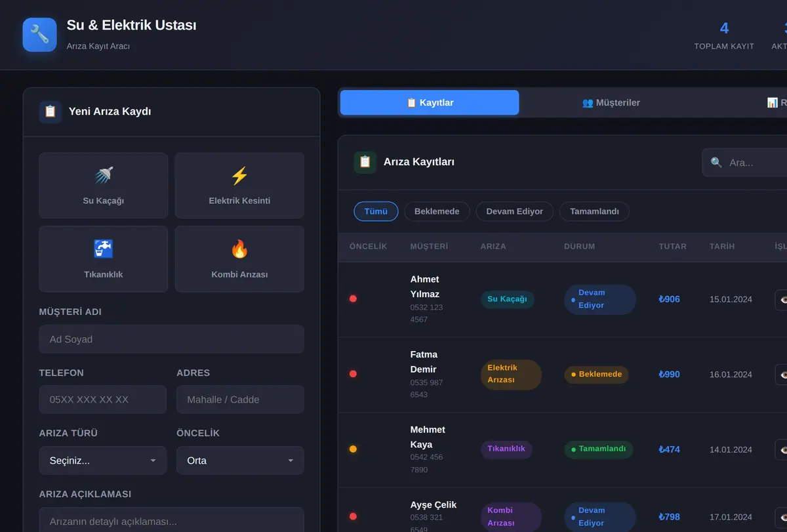Click the ₺990 amount
This screenshot has width=787, height=532.
pyautogui.click(x=670, y=375)
